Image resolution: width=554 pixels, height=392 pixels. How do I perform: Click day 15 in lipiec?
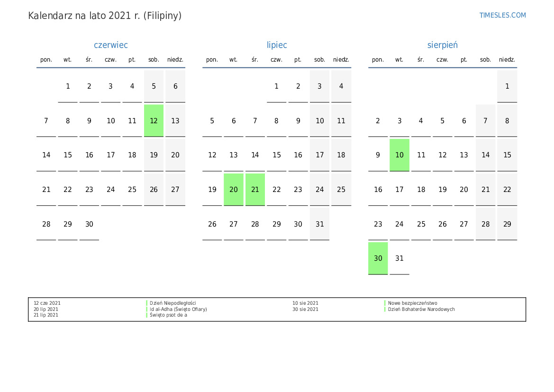[x=277, y=155]
